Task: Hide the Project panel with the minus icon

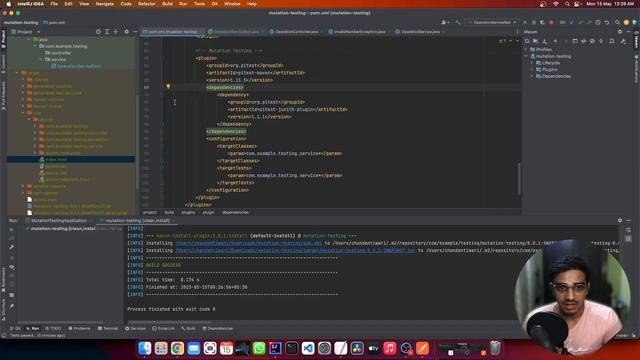Action: click(135, 32)
